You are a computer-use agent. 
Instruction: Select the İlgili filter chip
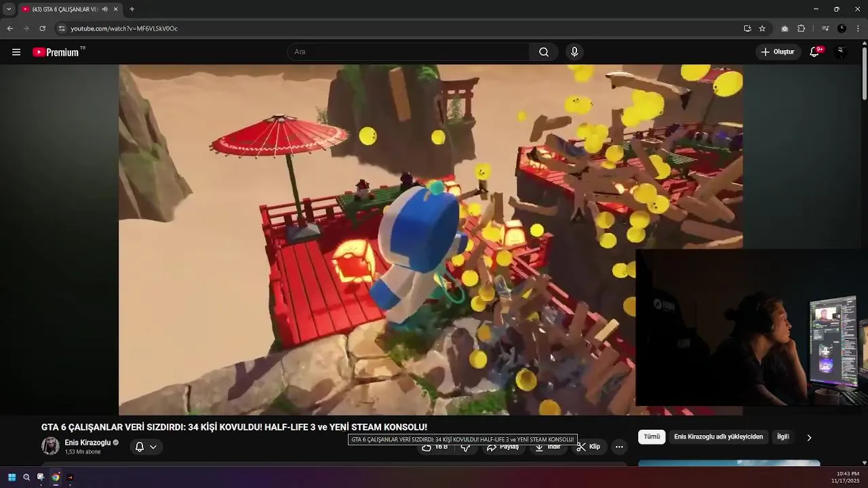click(x=783, y=437)
